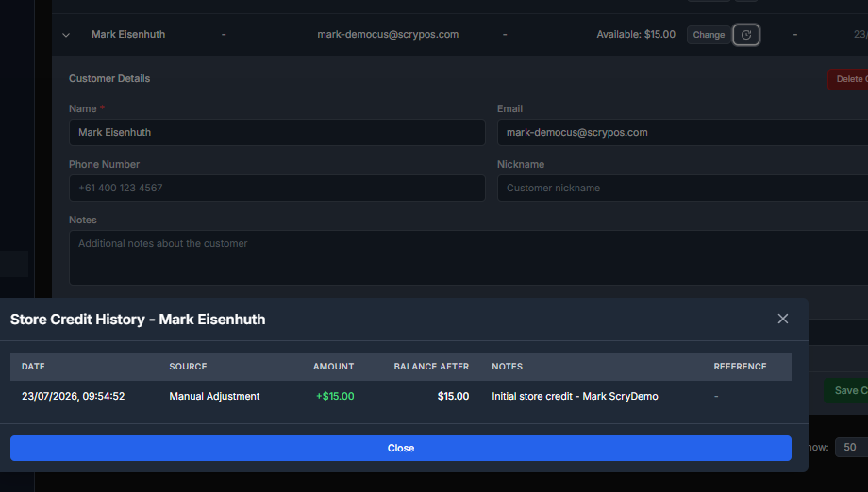This screenshot has height=492, width=868.
Task: Select the DATE column header
Action: click(33, 367)
